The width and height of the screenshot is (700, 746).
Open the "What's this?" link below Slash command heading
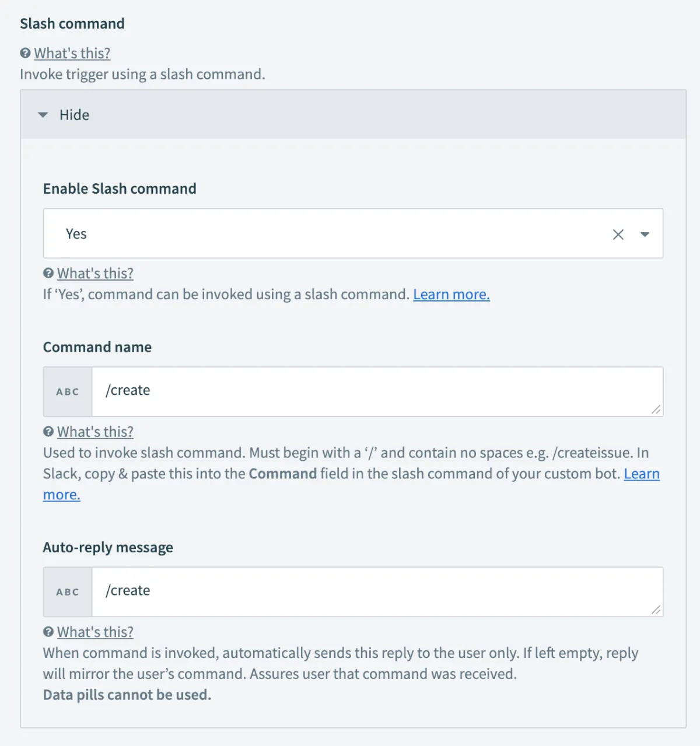click(72, 53)
